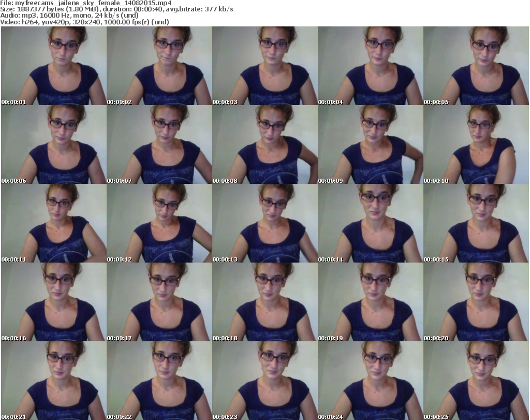
Task: Click the Audio mp3 info line
Action: [69, 16]
